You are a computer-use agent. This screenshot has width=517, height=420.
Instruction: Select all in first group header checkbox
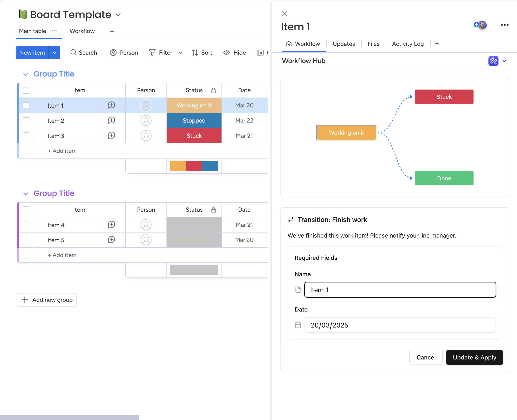click(x=26, y=90)
